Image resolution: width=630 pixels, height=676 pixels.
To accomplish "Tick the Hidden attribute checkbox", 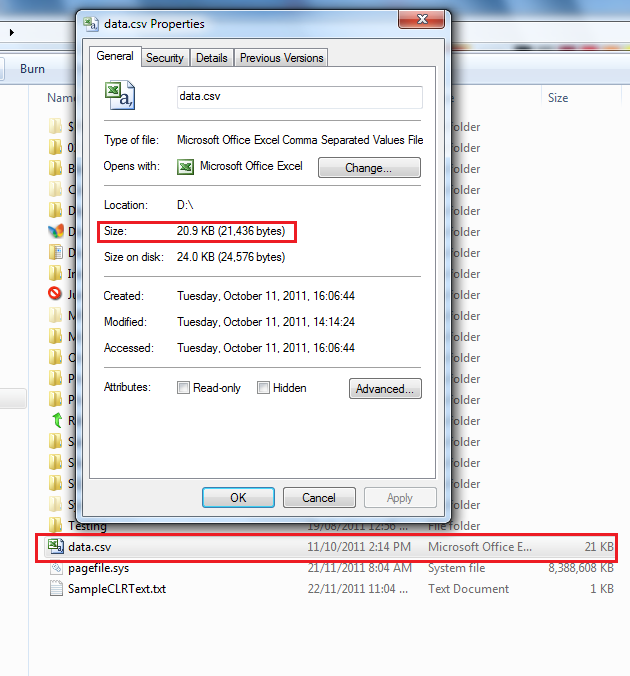I will (x=263, y=388).
